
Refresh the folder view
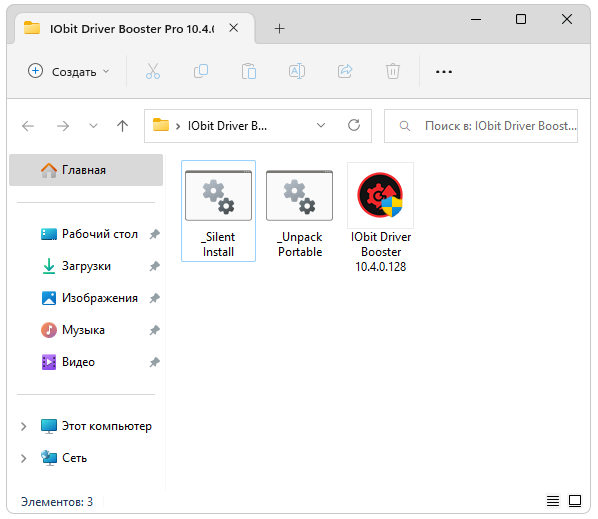pyautogui.click(x=354, y=125)
